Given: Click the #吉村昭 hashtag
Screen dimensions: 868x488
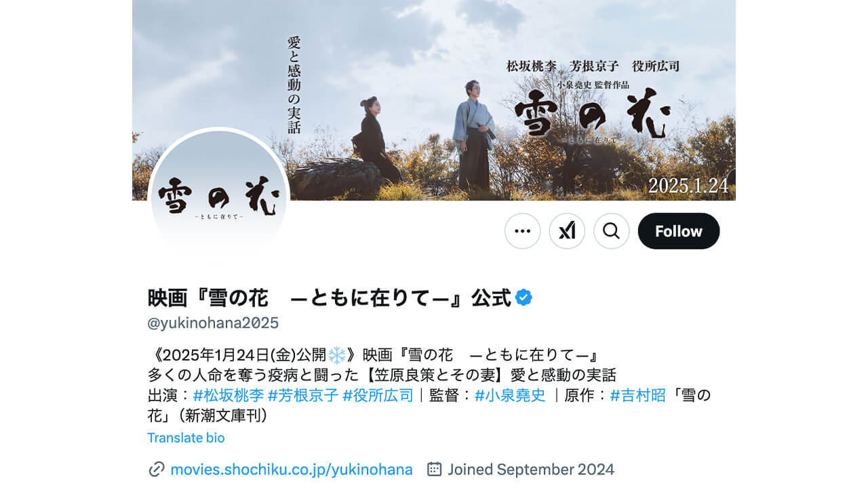Looking at the screenshot, I should pos(638,395).
